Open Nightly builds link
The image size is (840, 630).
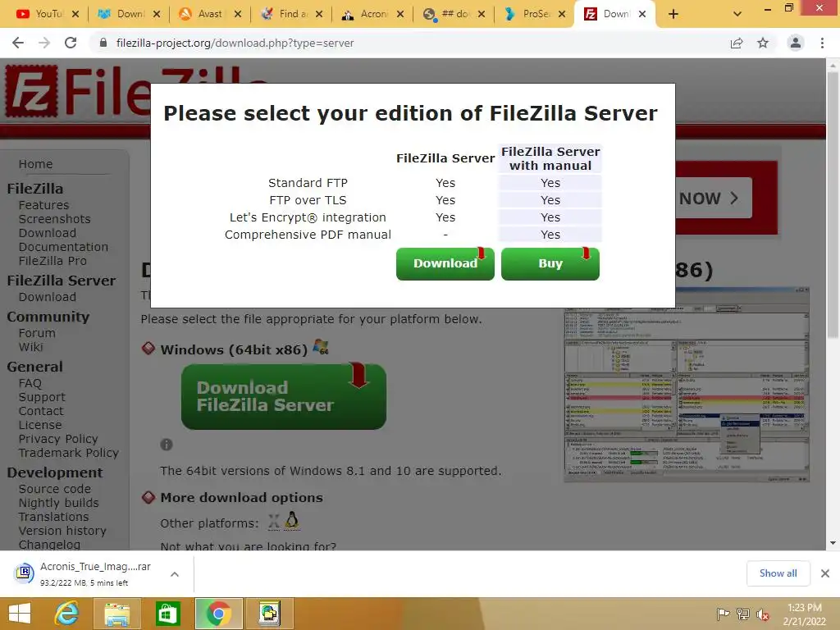59,503
